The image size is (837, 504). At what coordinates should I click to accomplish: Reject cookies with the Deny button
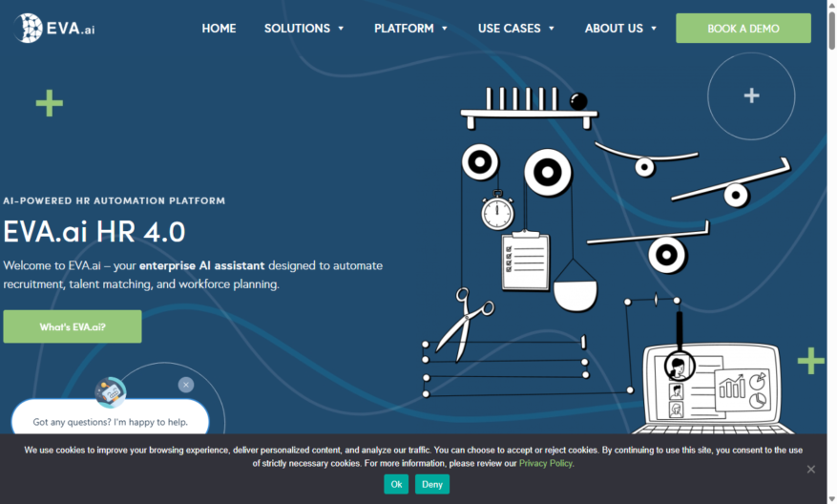point(432,484)
